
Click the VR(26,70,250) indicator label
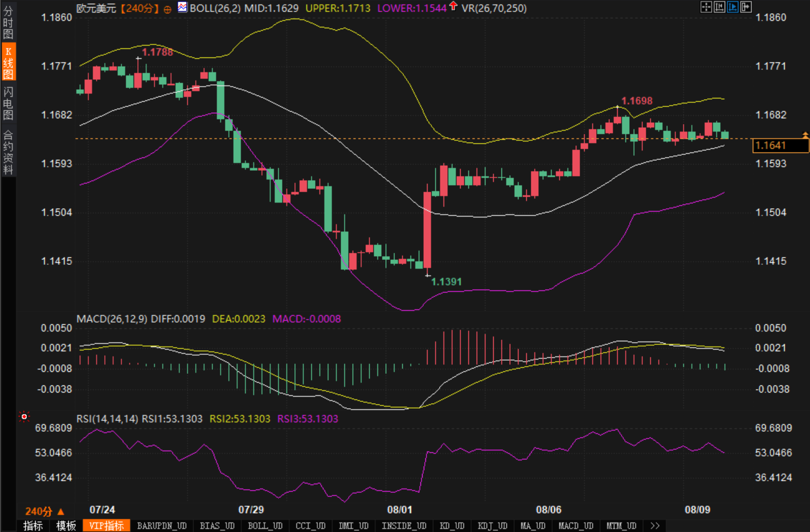pyautogui.click(x=494, y=8)
